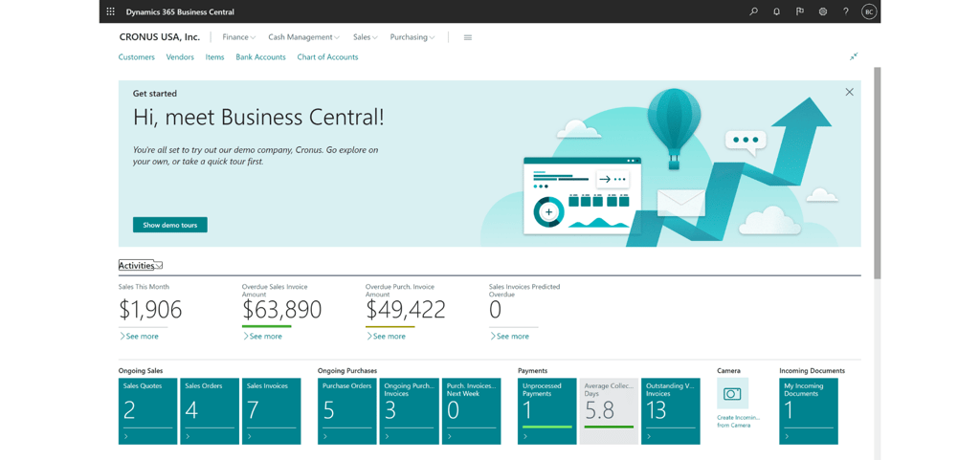See more under Overdue Purch. Invoice Amount
Image resolution: width=980 pixels, height=460 pixels.
pyautogui.click(x=386, y=336)
